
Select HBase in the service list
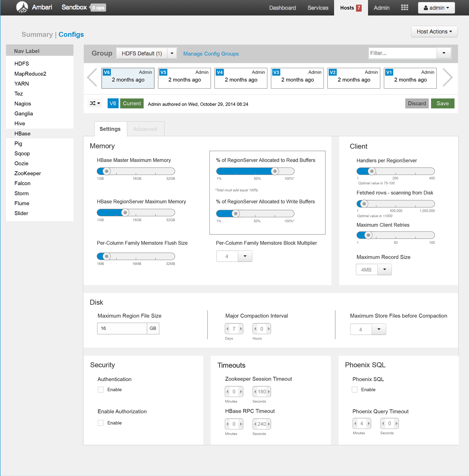40,133
